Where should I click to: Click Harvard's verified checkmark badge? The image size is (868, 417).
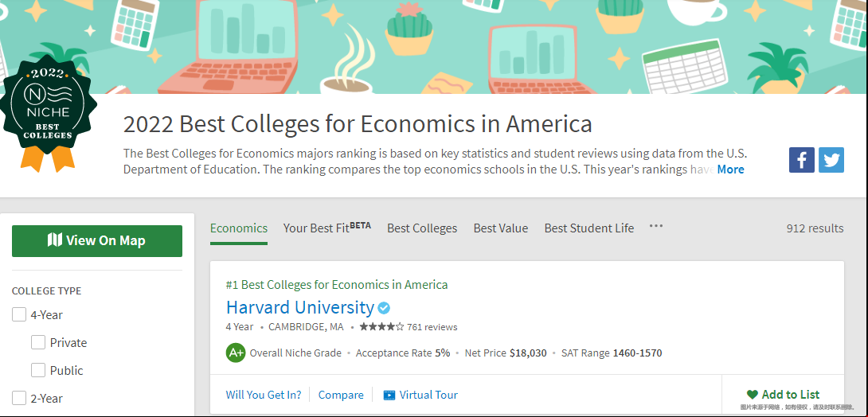point(384,308)
